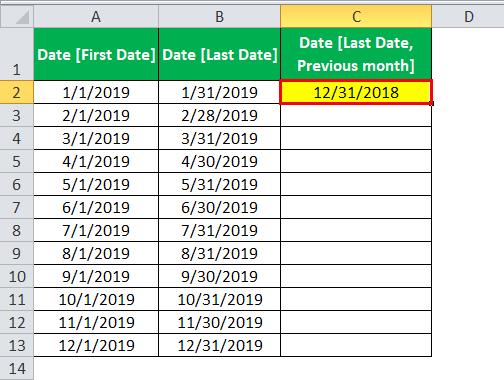Select the Date [Last Date] header cell
Image resolution: width=504 pixels, height=380 pixels.
(x=219, y=54)
